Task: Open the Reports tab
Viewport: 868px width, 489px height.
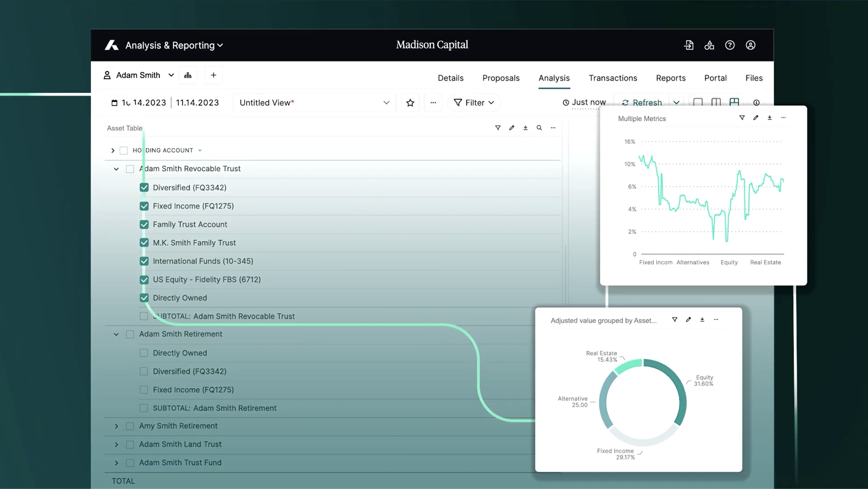Action: (671, 78)
